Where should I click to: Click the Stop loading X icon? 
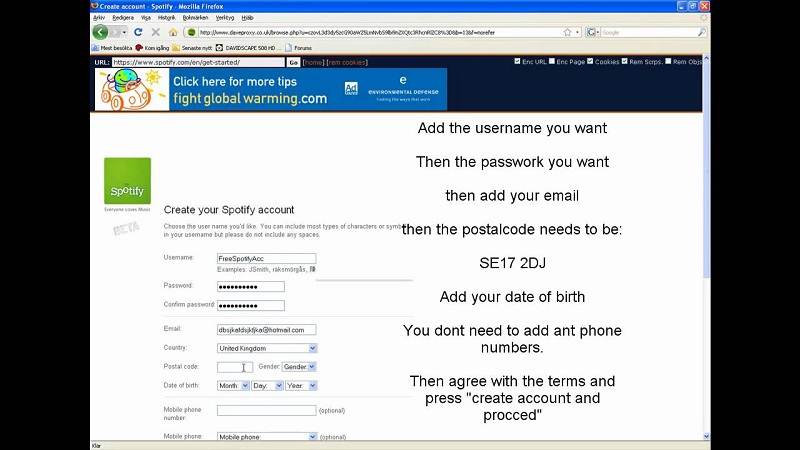[x=156, y=32]
